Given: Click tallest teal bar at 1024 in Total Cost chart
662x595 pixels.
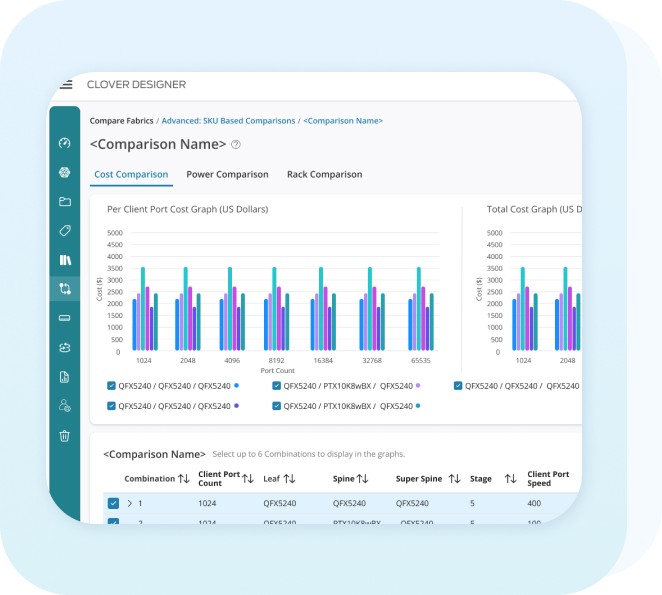Looking at the screenshot, I should (x=523, y=309).
